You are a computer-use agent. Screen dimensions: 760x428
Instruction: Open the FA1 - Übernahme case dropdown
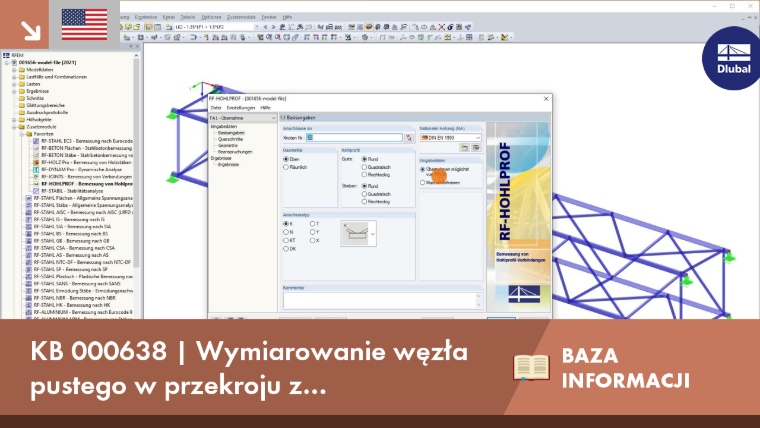point(242,118)
